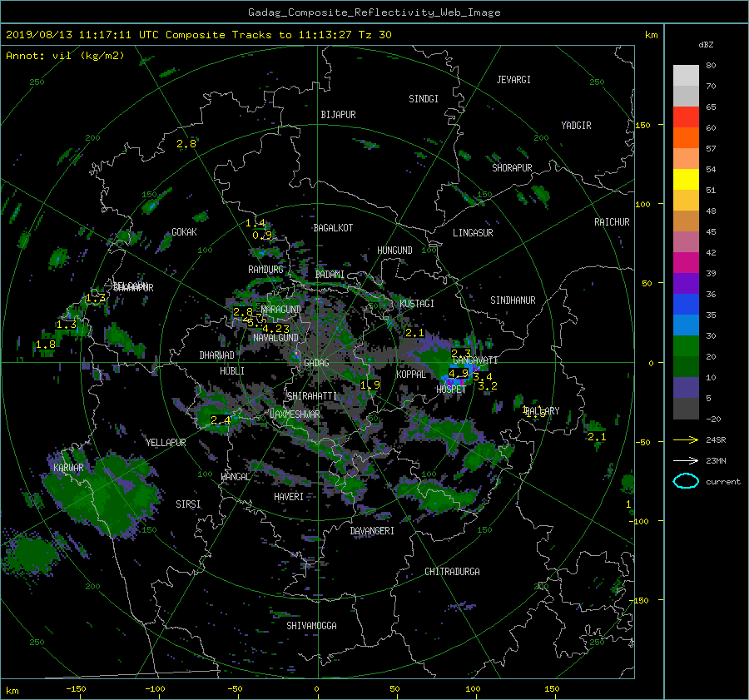Click the magenta 42 dBZ color swatch
The height and width of the screenshot is (700, 749).
686,262
